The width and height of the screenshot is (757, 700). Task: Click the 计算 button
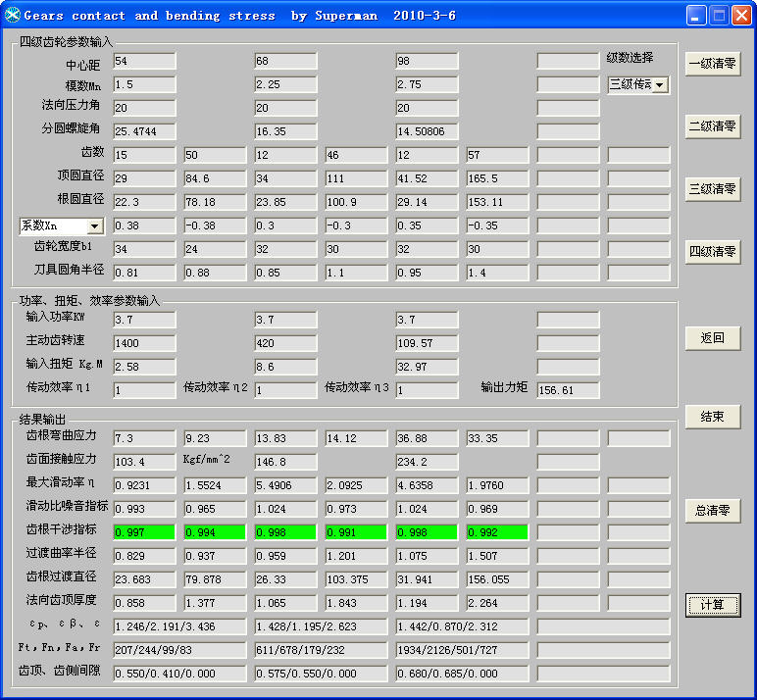pyautogui.click(x=713, y=605)
